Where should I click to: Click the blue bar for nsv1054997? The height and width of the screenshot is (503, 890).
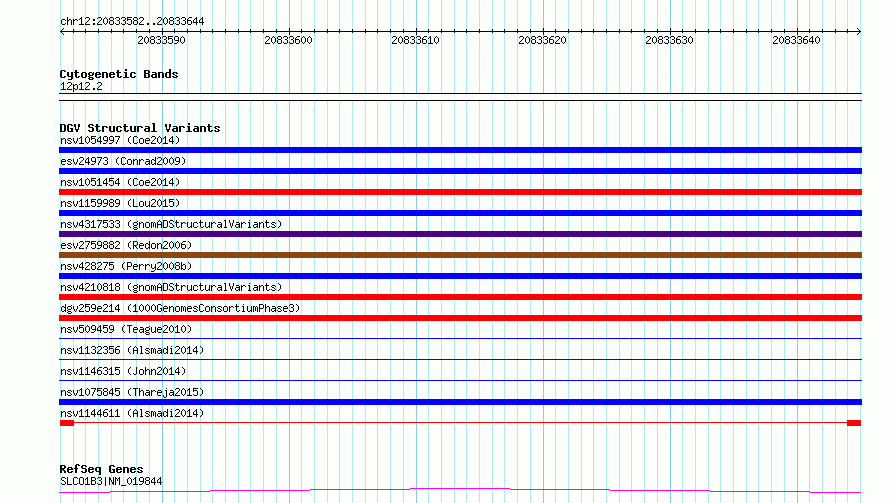coord(460,150)
